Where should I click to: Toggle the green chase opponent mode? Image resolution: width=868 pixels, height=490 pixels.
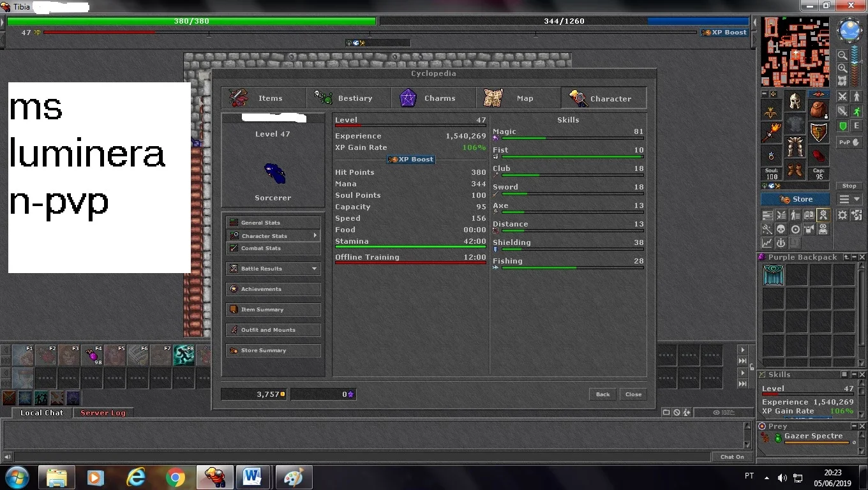[857, 112]
